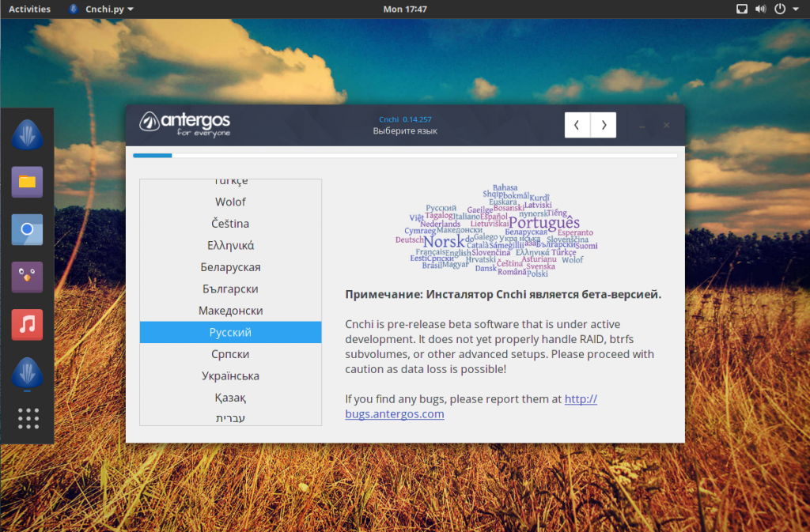
Task: Click the screen indicator icon in the top bar
Action: [x=742, y=9]
